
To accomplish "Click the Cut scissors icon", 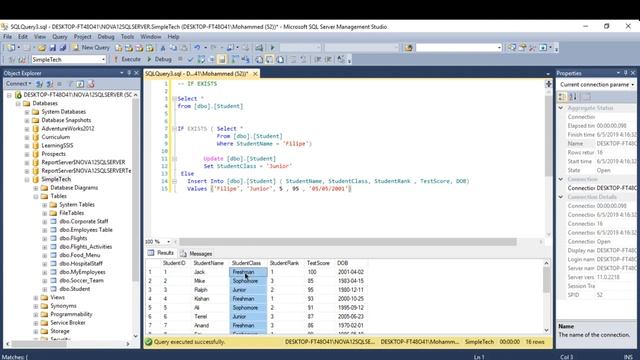I will pyautogui.click(x=163, y=48).
